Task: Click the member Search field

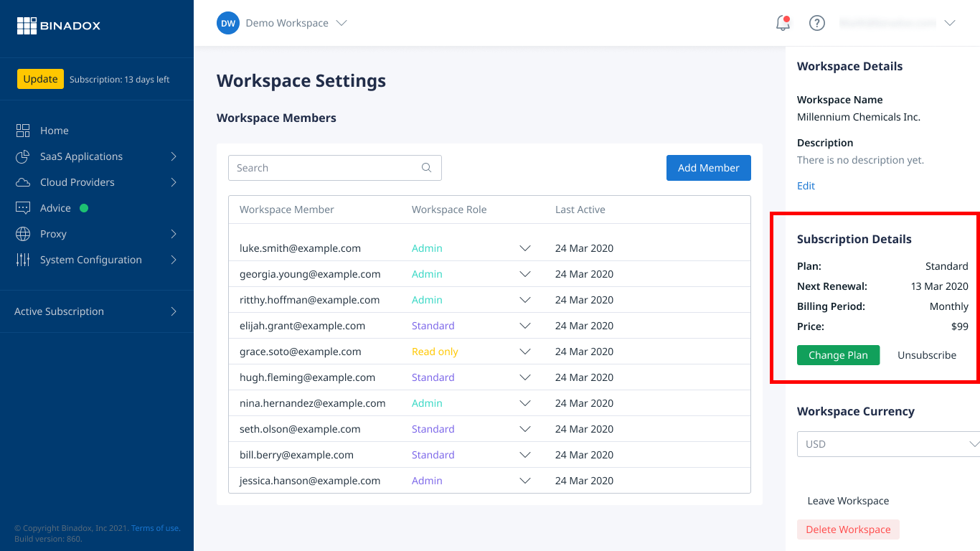Action: 335,168
